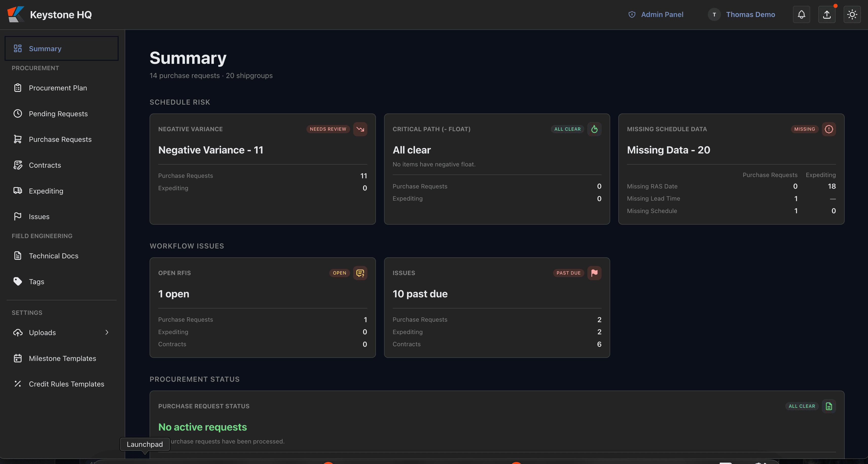The image size is (868, 464).
Task: Click the Uploads cloud icon
Action: pos(17,333)
